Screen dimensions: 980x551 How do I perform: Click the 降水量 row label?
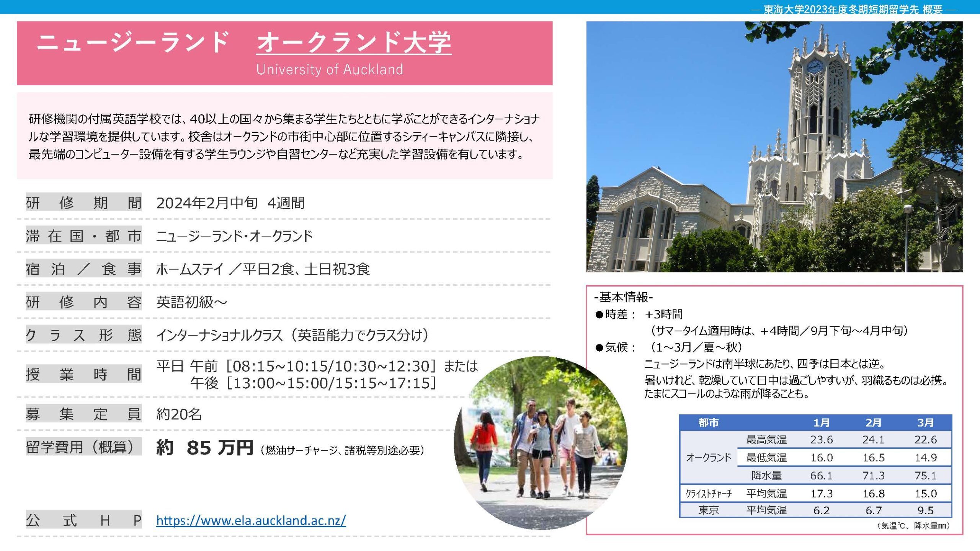click(x=766, y=475)
